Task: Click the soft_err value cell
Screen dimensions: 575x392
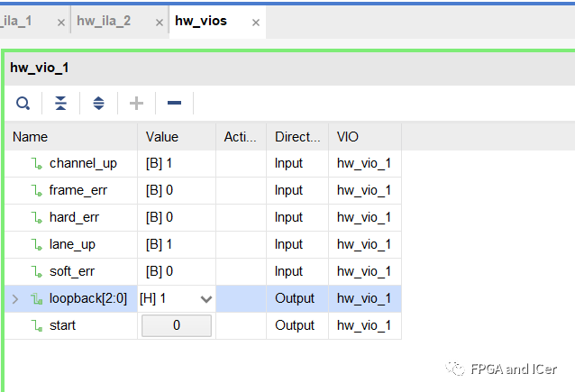Action: 177,272
